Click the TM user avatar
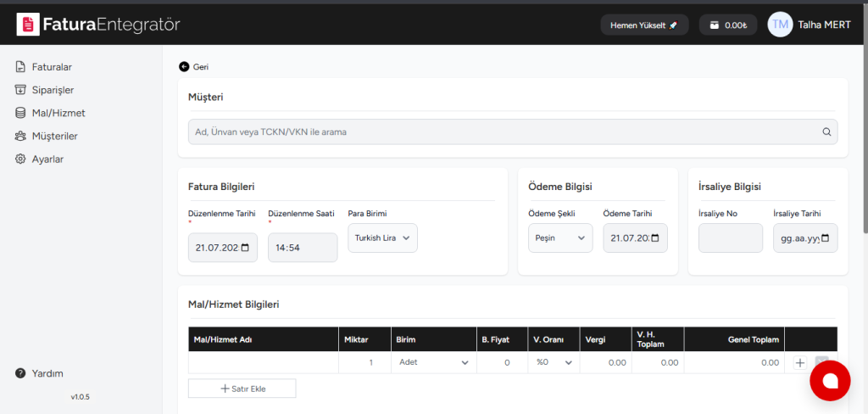Screen dimensions: 868x414 pos(780,25)
